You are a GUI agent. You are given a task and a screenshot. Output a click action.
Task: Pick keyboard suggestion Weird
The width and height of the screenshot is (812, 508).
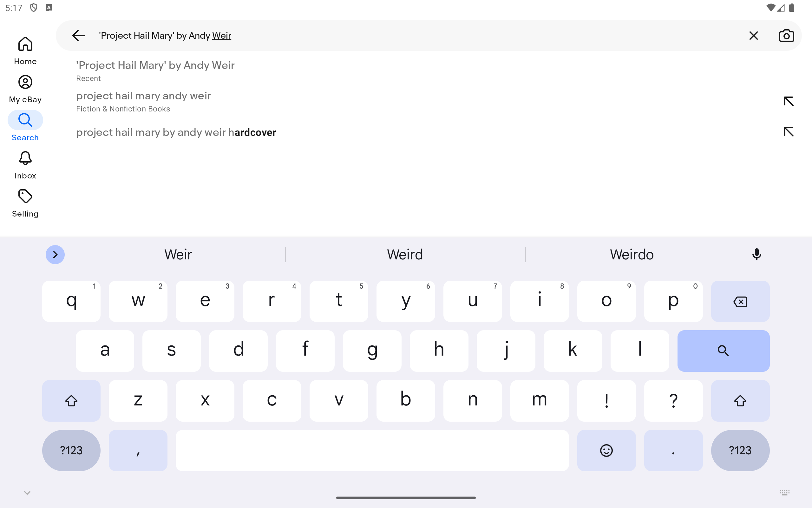[405, 255]
